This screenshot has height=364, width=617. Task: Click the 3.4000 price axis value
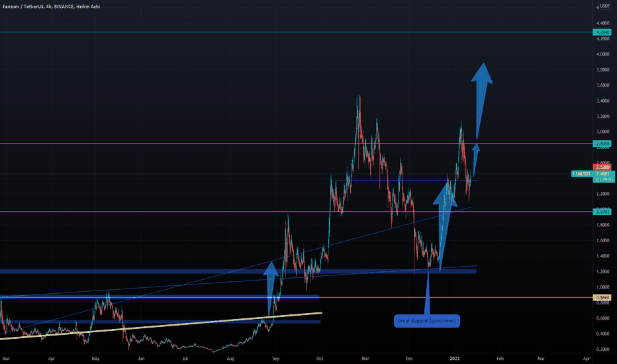coord(603,101)
